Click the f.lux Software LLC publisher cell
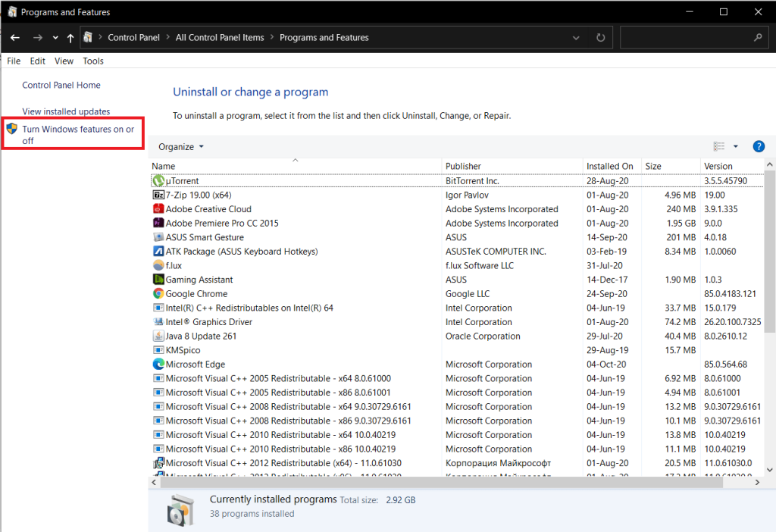 click(x=480, y=266)
